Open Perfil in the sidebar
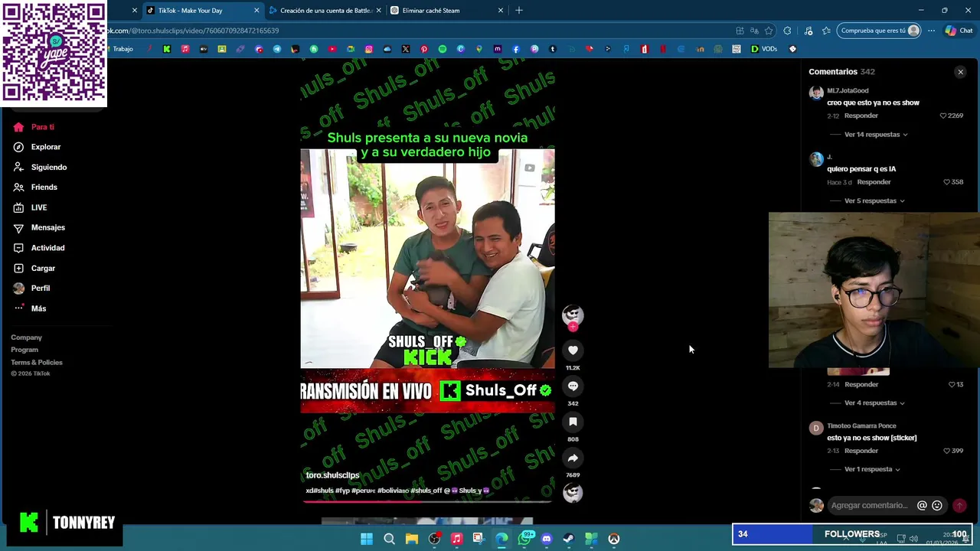 click(32, 289)
